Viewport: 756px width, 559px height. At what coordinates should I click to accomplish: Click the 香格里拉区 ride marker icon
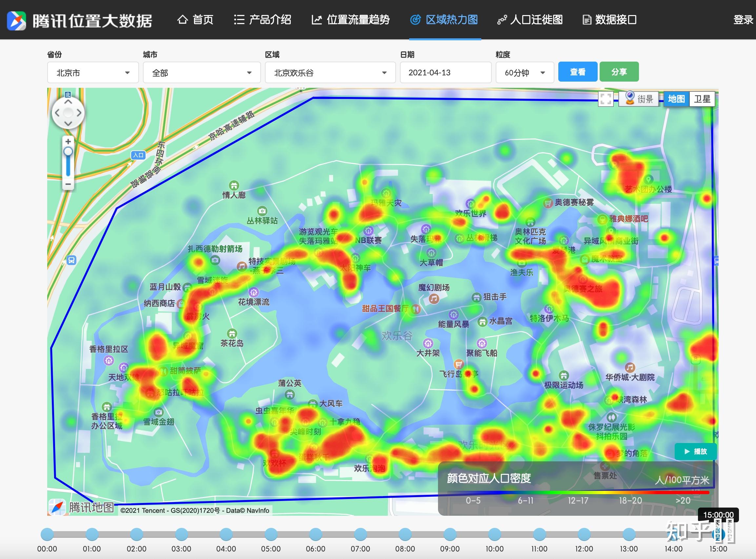[x=109, y=360]
